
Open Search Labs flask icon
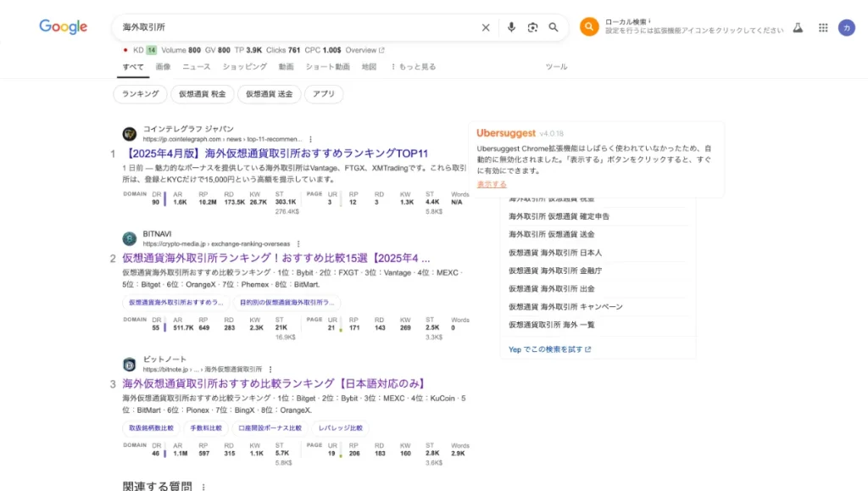(x=798, y=27)
